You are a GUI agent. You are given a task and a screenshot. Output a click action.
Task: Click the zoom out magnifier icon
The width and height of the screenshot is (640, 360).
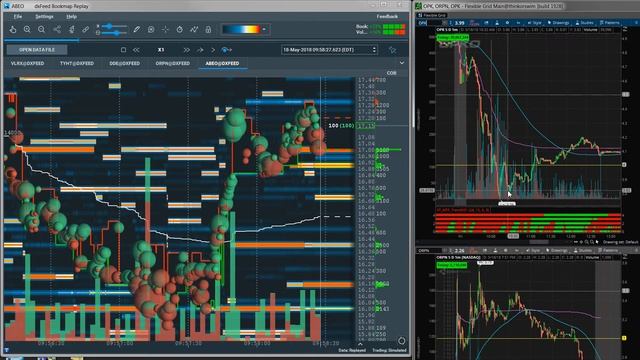click(x=42, y=29)
